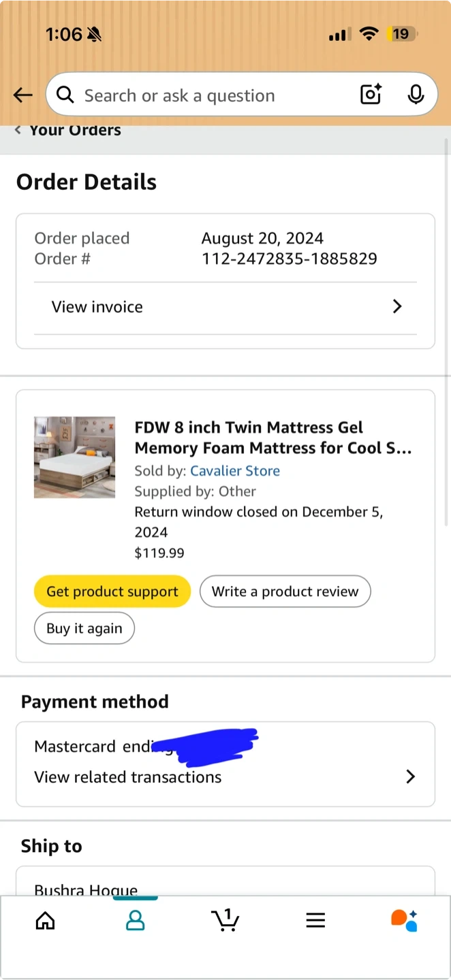Expand View related transactions chevron
Screen dimensions: 451x980
[x=410, y=777]
